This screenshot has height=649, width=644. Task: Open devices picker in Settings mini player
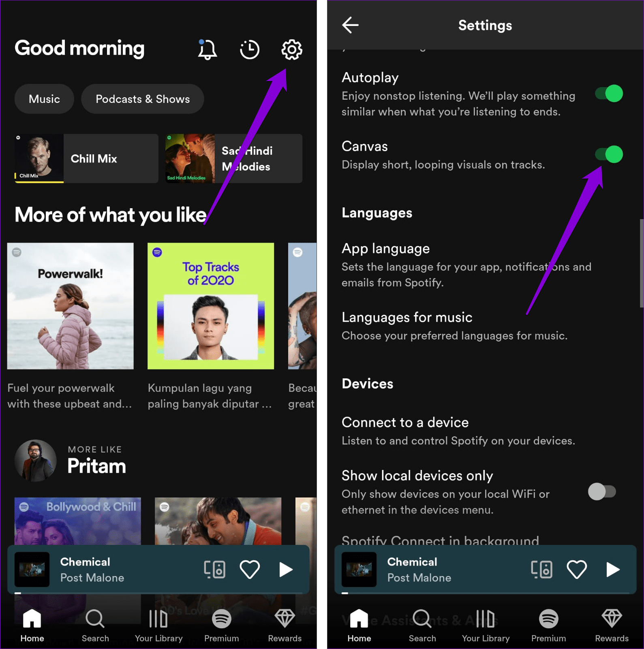[541, 569]
